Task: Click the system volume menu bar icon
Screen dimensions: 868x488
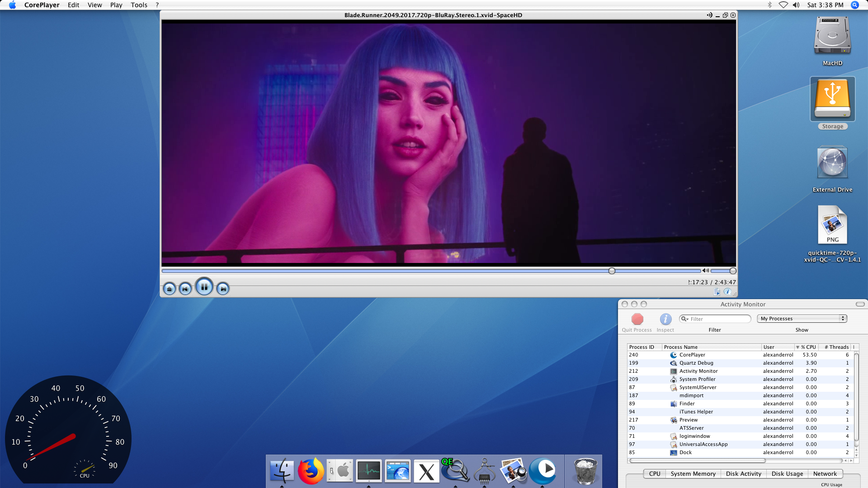Action: coord(796,5)
